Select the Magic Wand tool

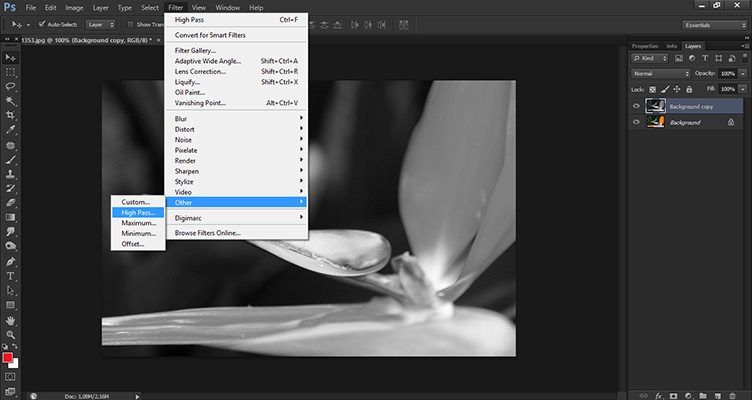tap(10, 101)
